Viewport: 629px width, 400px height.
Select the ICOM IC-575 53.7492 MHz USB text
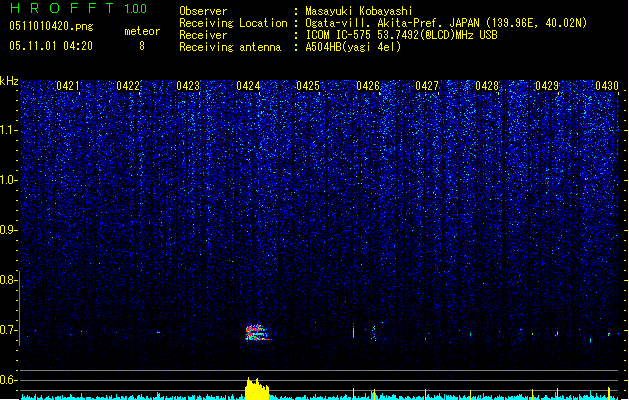(401, 35)
